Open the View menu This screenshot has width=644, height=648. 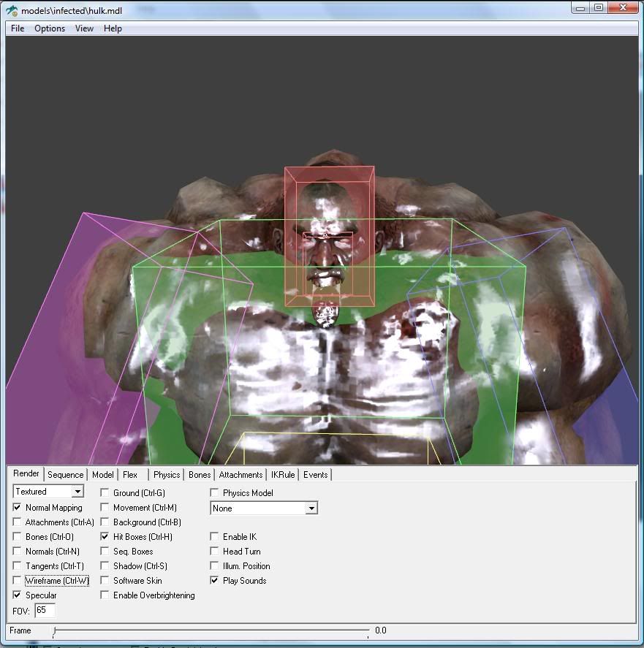click(x=84, y=28)
